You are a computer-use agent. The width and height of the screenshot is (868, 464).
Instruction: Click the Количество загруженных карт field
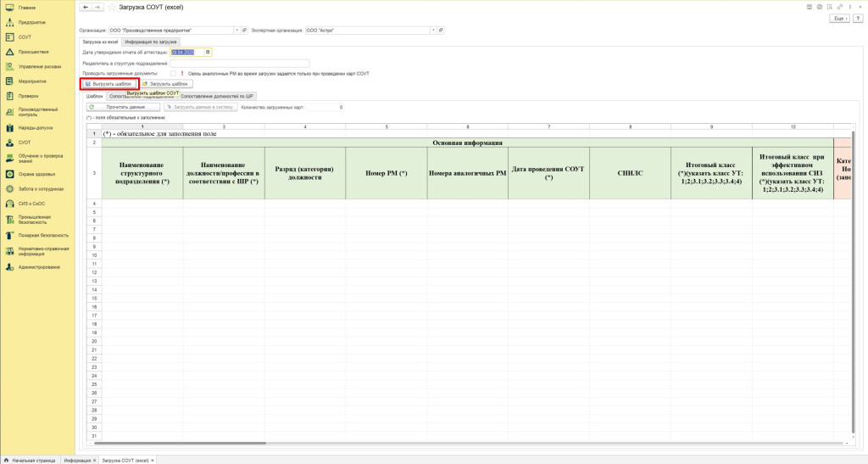click(325, 107)
